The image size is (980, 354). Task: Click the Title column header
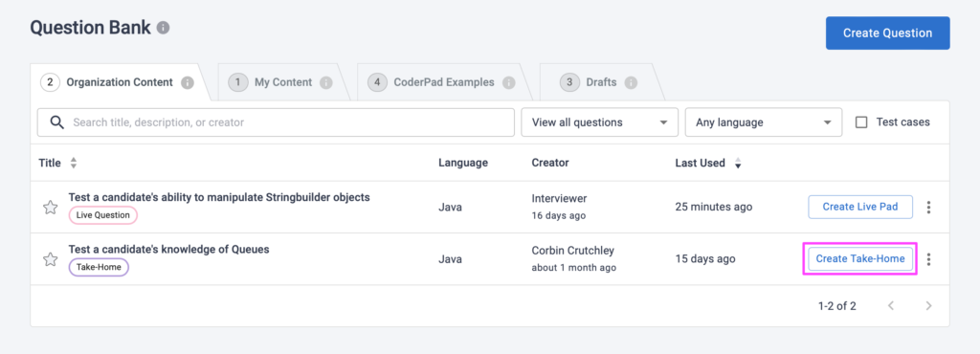[x=50, y=163]
